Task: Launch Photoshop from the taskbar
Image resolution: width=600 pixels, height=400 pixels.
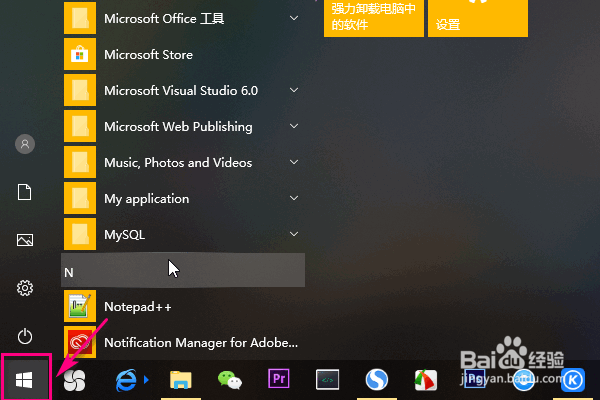Action: tap(474, 379)
